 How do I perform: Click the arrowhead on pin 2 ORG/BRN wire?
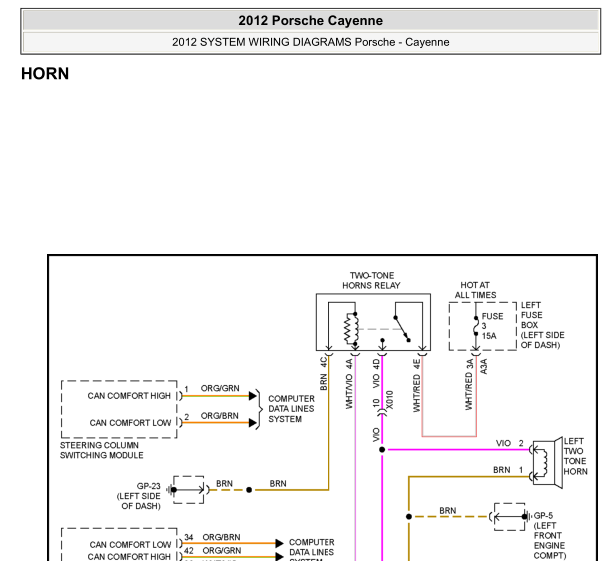pos(253,423)
